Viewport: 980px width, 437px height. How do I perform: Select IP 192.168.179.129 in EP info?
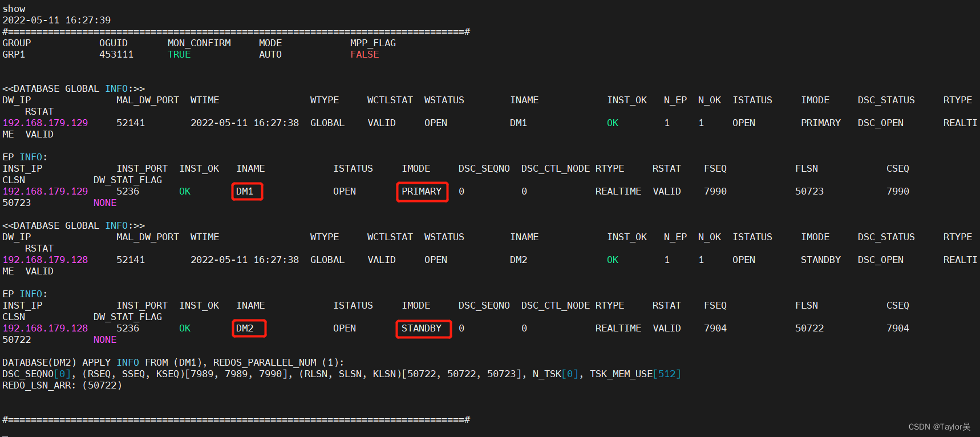point(45,192)
